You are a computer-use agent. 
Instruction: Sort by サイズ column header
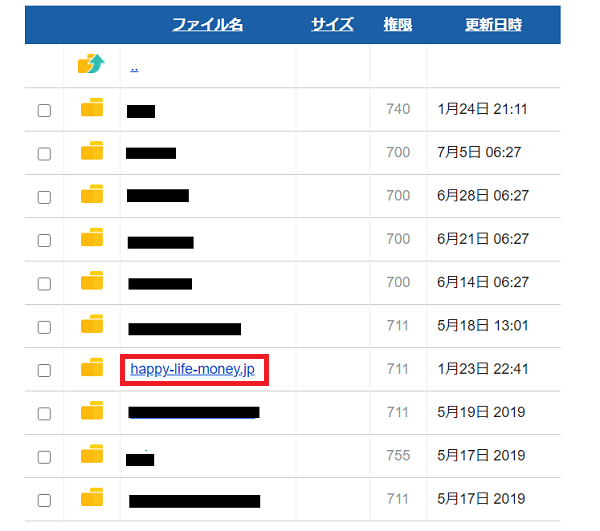coord(332,24)
